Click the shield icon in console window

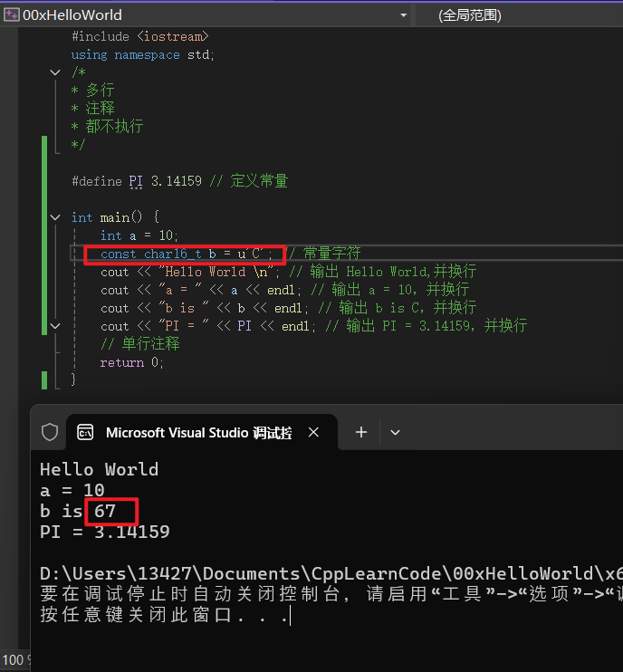coord(50,432)
